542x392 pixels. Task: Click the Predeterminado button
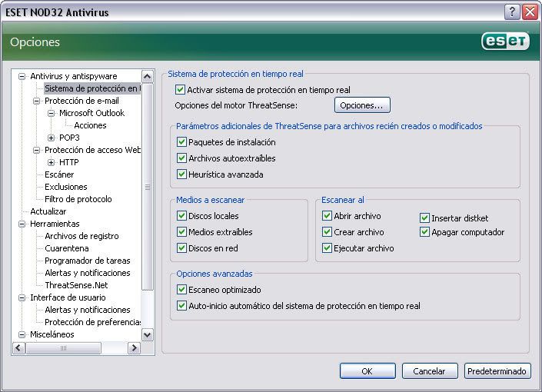click(497, 371)
